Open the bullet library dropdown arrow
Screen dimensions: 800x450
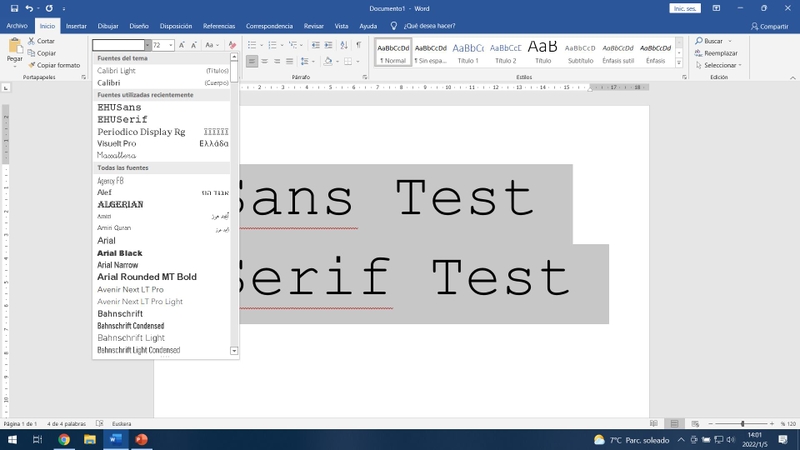pos(261,45)
